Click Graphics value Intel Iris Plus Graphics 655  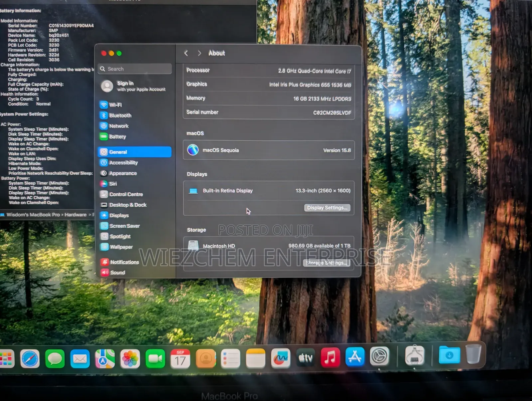click(310, 85)
